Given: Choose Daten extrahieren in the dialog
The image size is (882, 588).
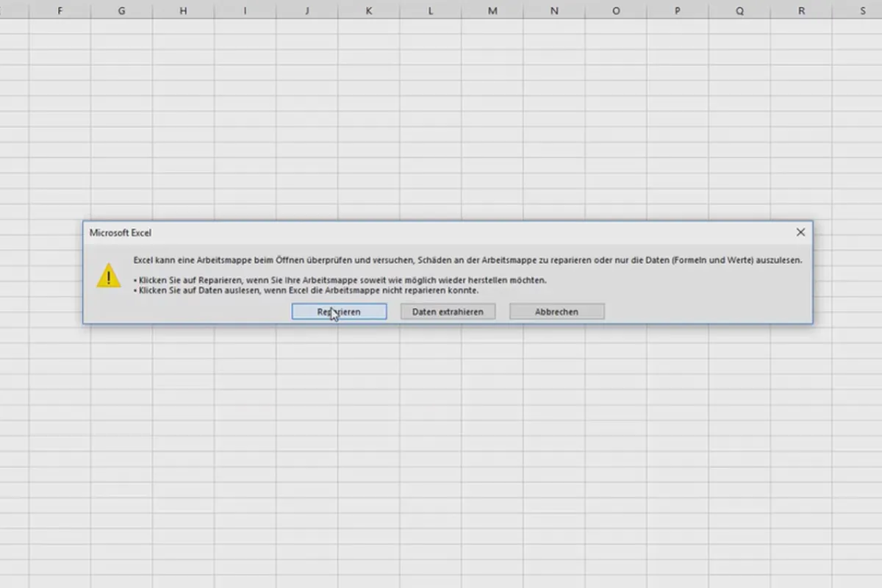Looking at the screenshot, I should point(448,312).
